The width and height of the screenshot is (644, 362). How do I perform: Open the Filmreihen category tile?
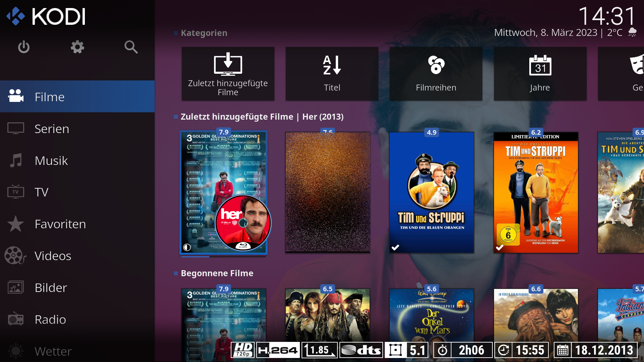click(436, 74)
